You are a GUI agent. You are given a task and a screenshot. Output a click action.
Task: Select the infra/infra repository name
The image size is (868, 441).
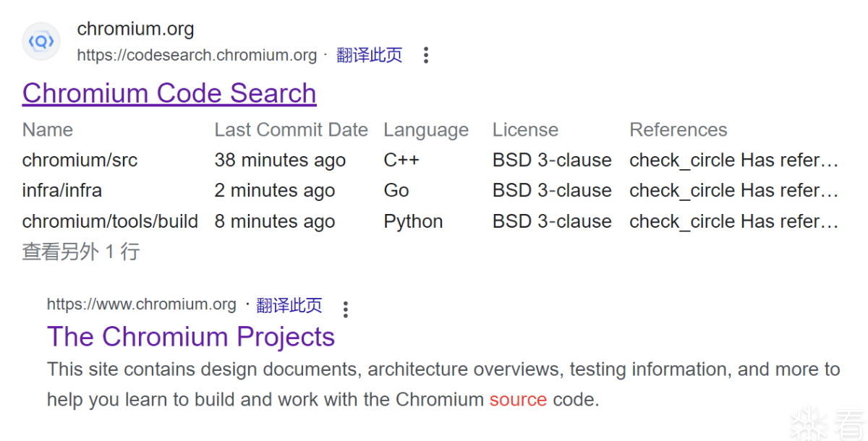[x=62, y=190]
